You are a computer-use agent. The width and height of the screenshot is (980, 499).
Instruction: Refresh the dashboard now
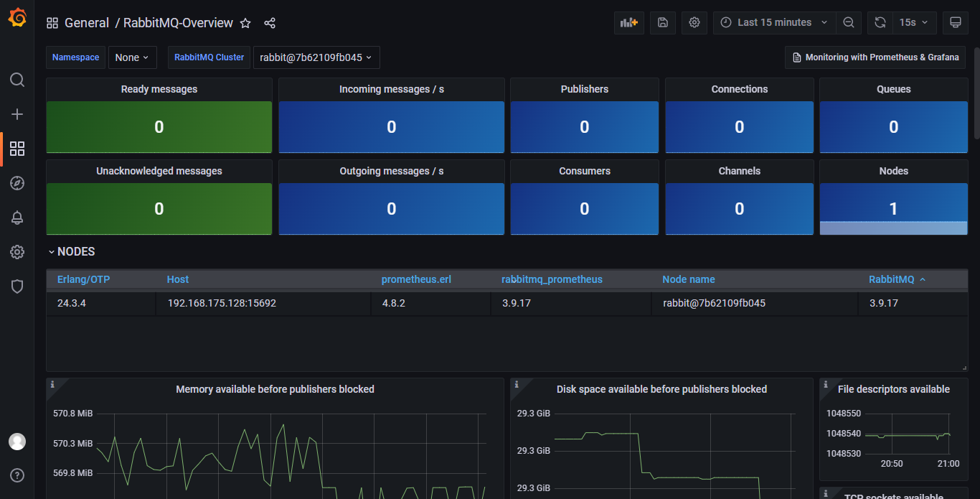(x=880, y=22)
